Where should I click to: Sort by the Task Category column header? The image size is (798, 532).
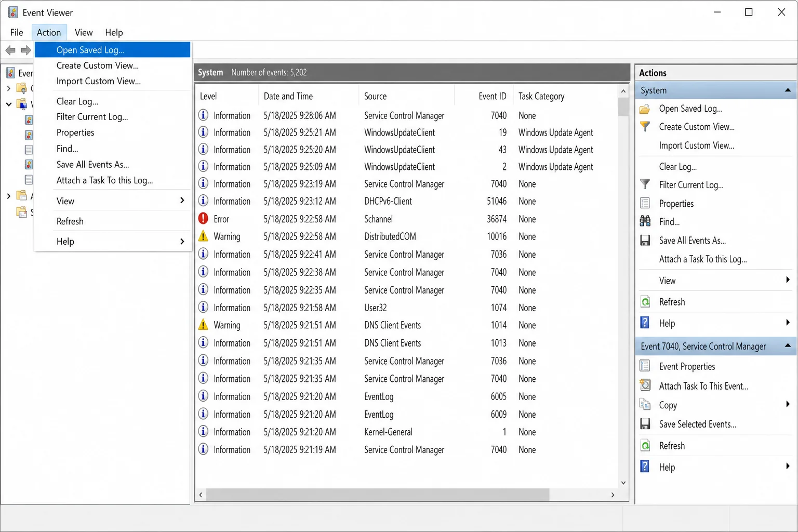point(566,96)
